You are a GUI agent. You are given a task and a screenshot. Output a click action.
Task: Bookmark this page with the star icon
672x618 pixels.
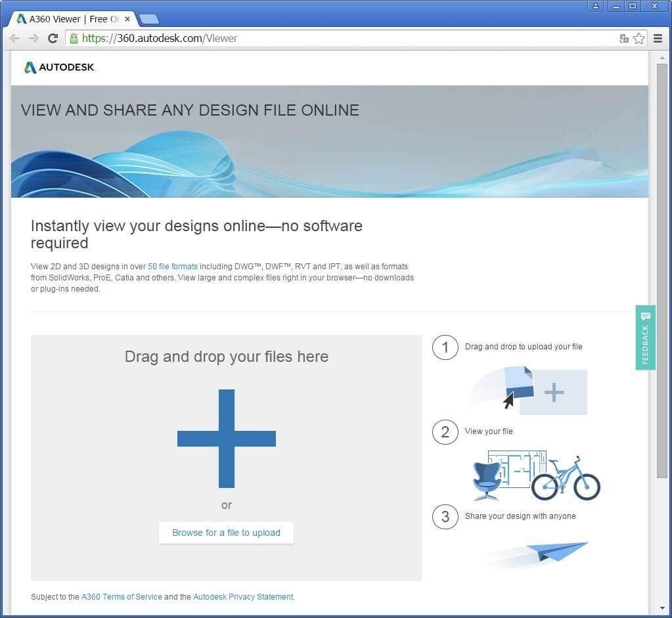[638, 39]
